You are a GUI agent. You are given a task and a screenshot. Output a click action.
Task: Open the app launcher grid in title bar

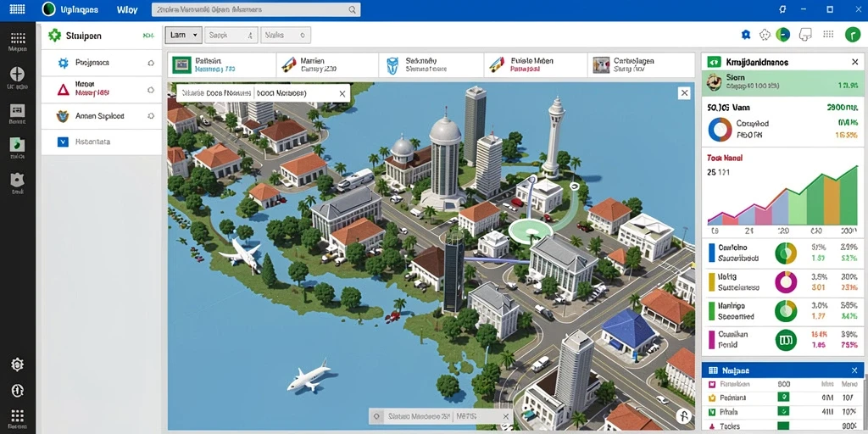[17, 9]
